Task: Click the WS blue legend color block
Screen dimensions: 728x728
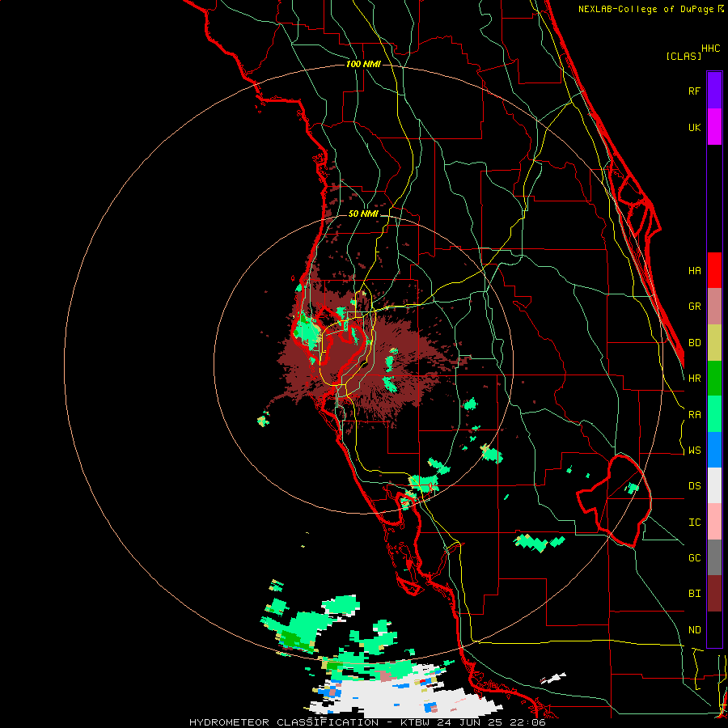Action: click(714, 450)
